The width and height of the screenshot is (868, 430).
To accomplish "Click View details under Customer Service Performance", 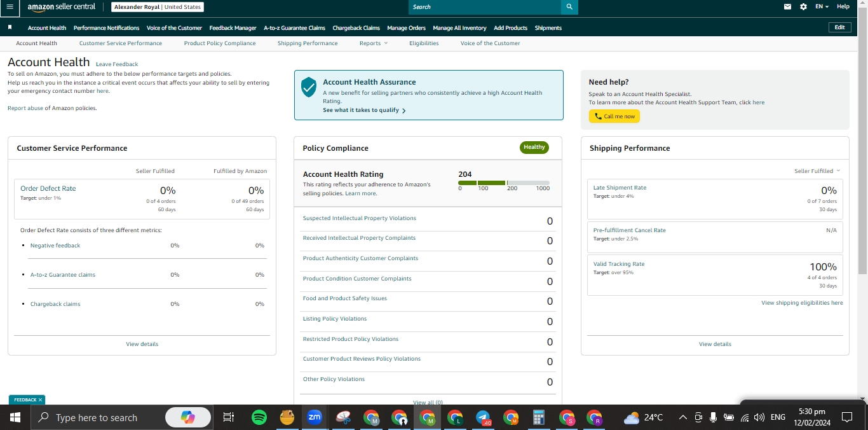I will (x=142, y=344).
